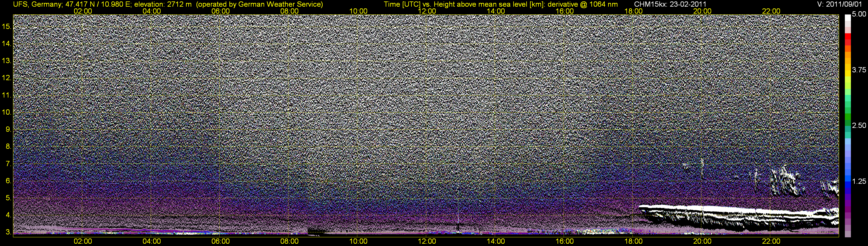The image size is (868, 246).
Task: Click the 20:00 label on the bottom time axis
Action: (702, 241)
